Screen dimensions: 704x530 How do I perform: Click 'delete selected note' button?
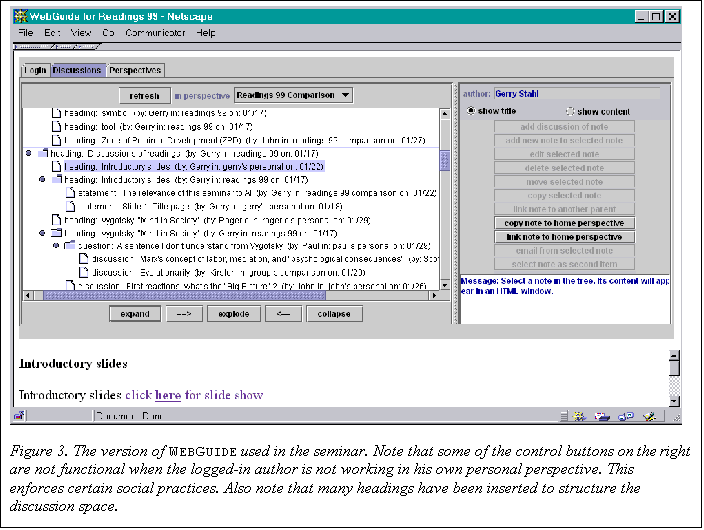click(564, 168)
